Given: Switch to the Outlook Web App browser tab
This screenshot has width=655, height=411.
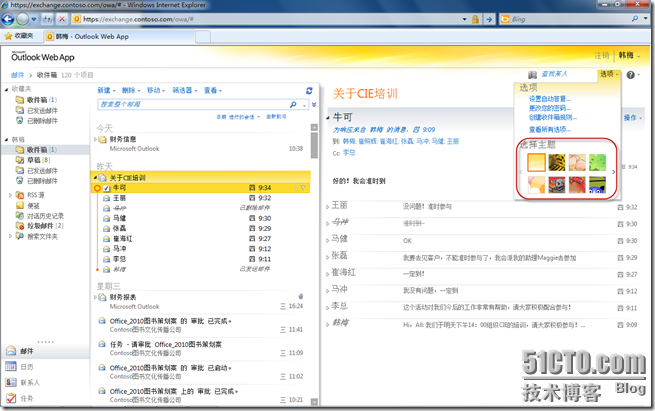Looking at the screenshot, I should point(119,37).
